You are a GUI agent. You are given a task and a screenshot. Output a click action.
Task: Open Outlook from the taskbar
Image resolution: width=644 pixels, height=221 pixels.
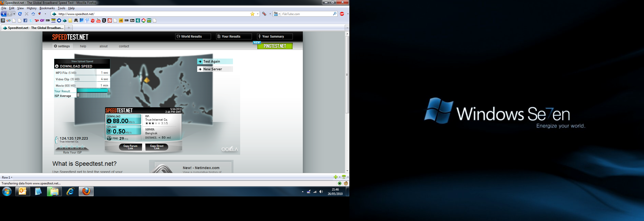(23, 191)
